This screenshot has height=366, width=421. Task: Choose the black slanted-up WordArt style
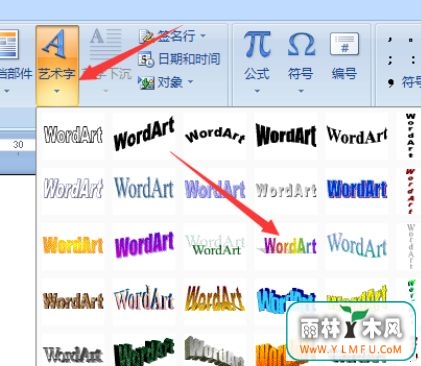(144, 134)
